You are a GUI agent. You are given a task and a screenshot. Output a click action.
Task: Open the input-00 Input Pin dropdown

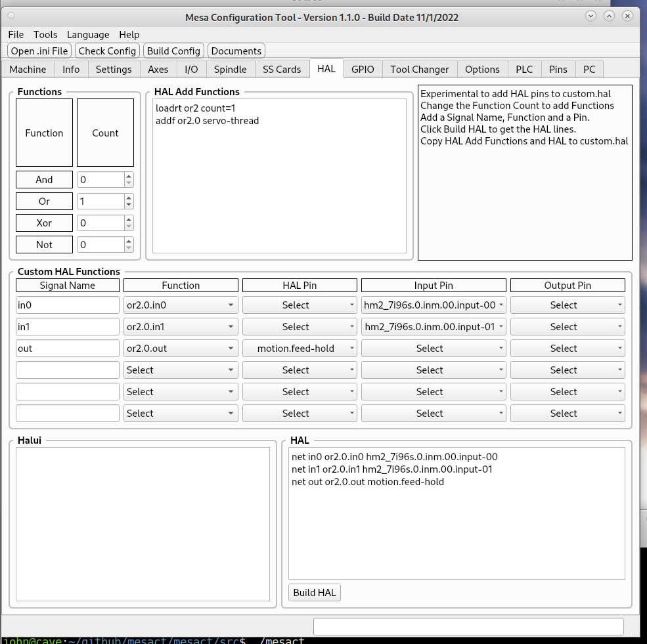434,305
